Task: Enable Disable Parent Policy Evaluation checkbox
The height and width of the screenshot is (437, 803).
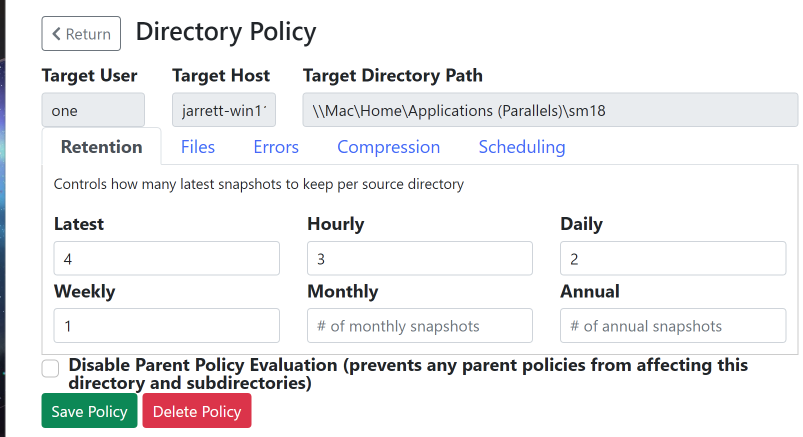Action: click(x=51, y=369)
